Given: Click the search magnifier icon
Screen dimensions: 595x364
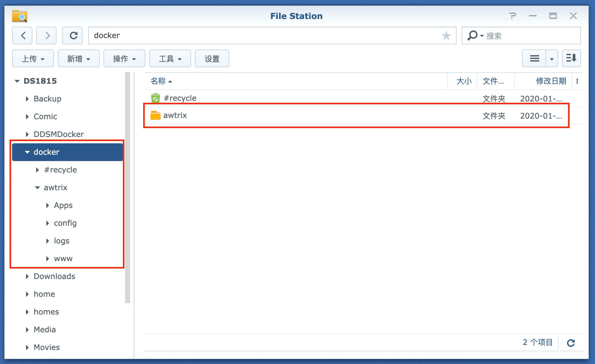Looking at the screenshot, I should coord(472,36).
